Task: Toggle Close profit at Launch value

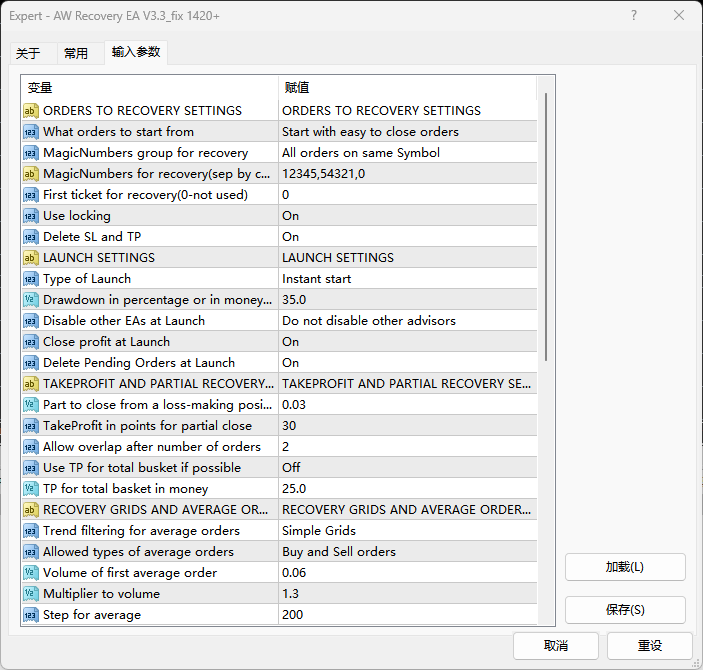Action: point(408,342)
